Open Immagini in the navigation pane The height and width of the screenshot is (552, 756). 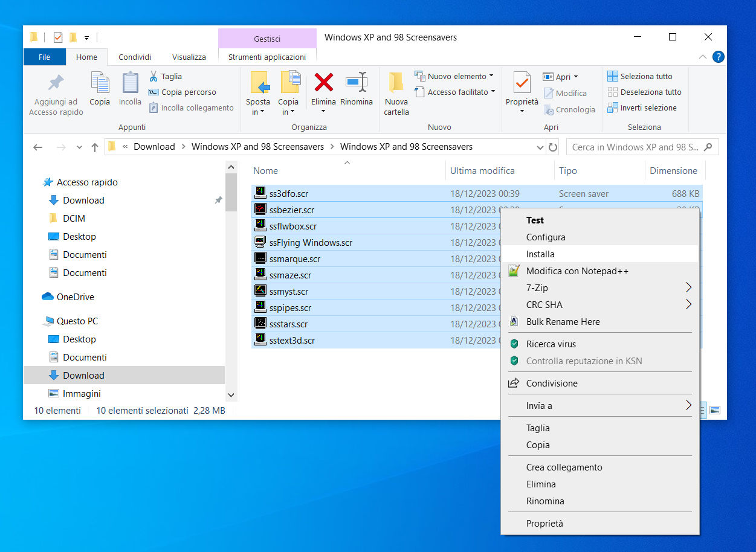(x=82, y=394)
